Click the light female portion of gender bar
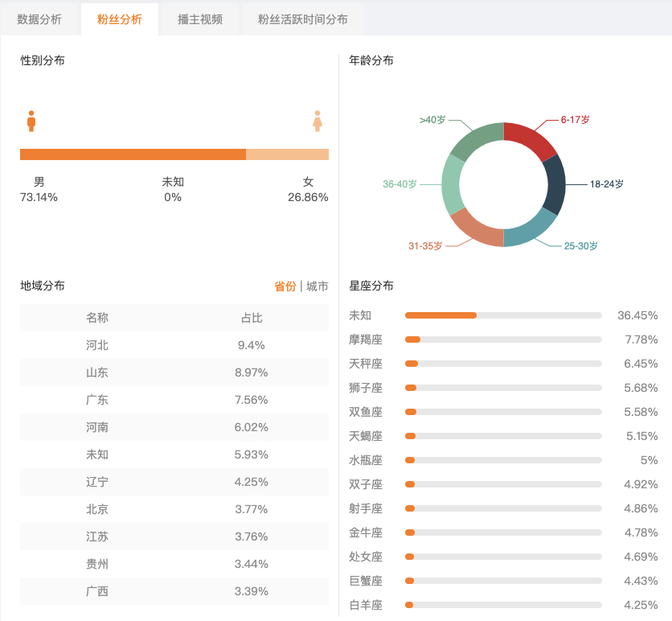Viewport: 672px width, 621px height. point(287,154)
